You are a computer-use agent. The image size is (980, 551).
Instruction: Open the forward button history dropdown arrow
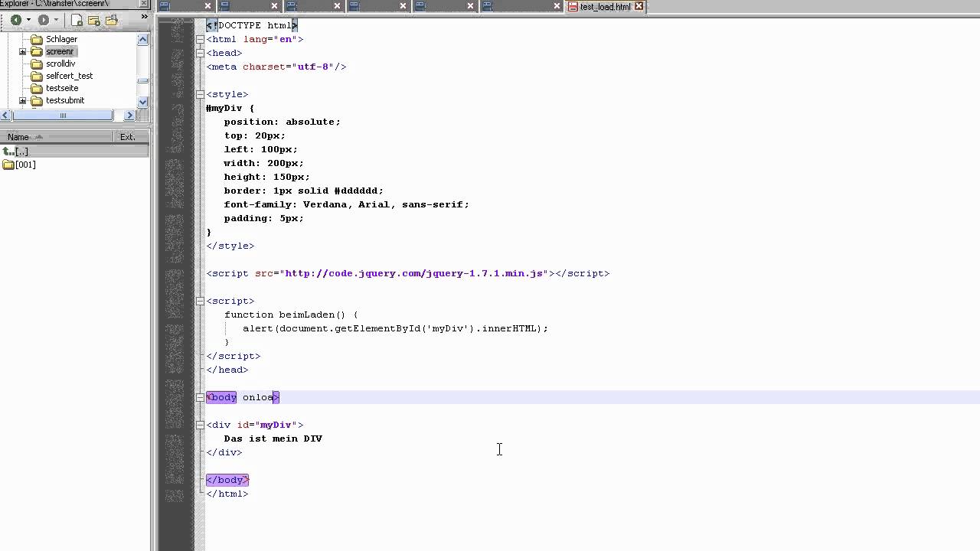56,20
